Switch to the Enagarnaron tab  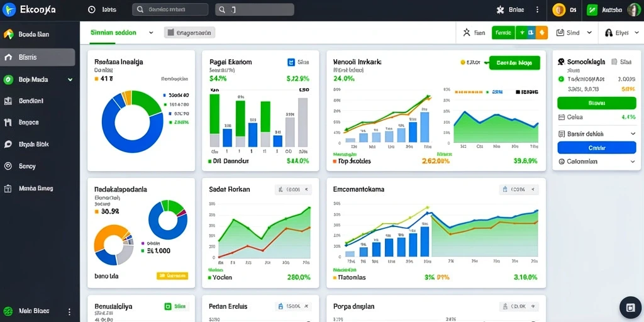click(x=189, y=33)
